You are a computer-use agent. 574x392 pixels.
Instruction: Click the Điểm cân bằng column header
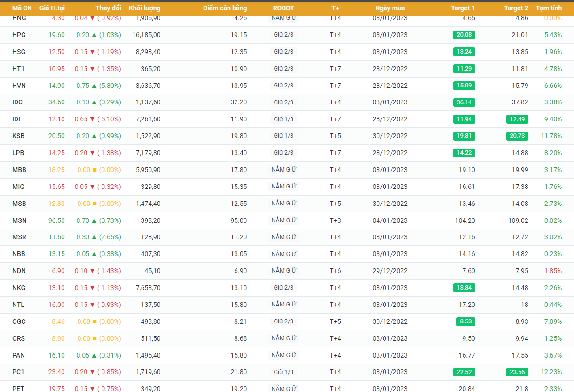coord(225,8)
